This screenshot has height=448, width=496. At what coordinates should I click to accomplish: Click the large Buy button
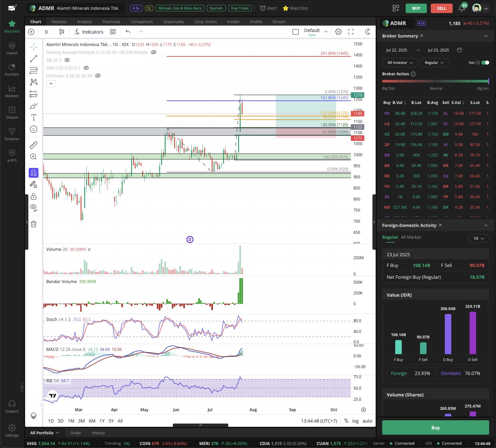(435, 427)
